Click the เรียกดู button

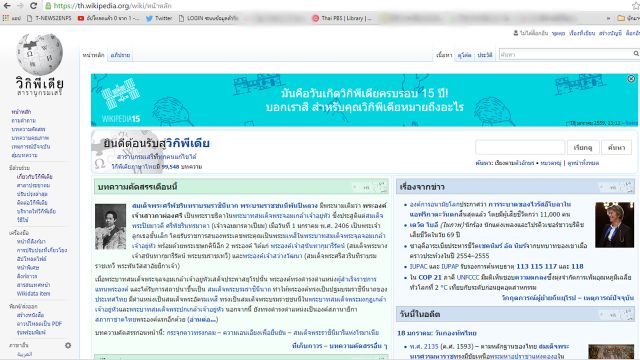pos(582,147)
